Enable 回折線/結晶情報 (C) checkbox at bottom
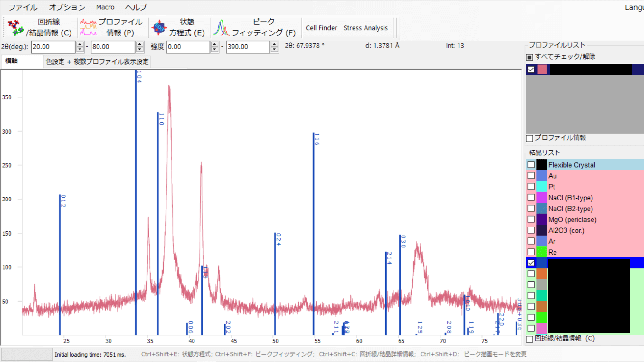Viewport: 644px width, 362px height. 530,339
